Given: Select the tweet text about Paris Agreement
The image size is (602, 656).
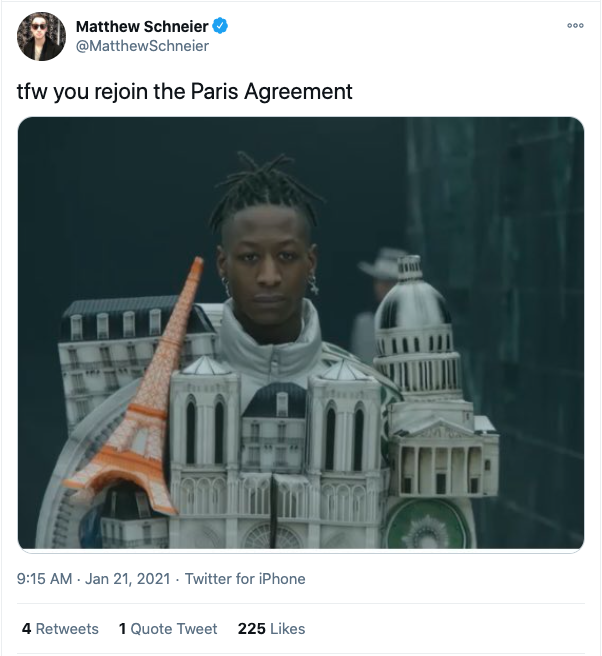Looking at the screenshot, I should click(184, 91).
